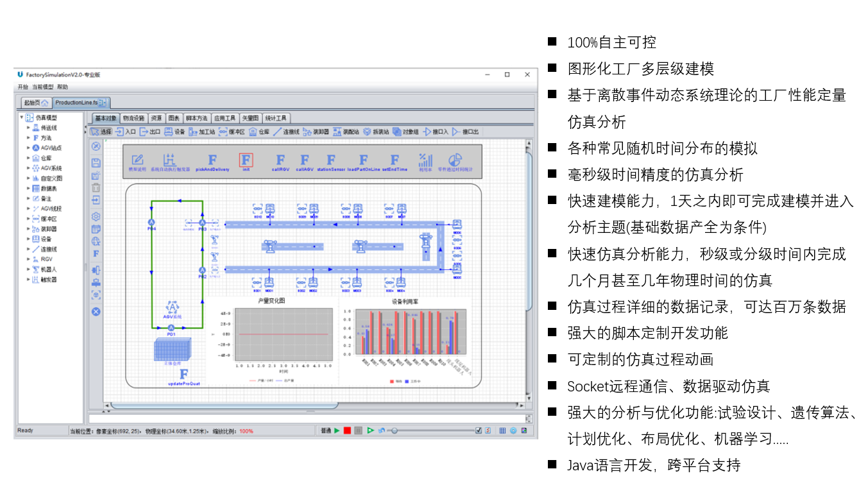Expand the 传送线 tree node
The width and height of the screenshot is (868, 478).
(x=28, y=128)
